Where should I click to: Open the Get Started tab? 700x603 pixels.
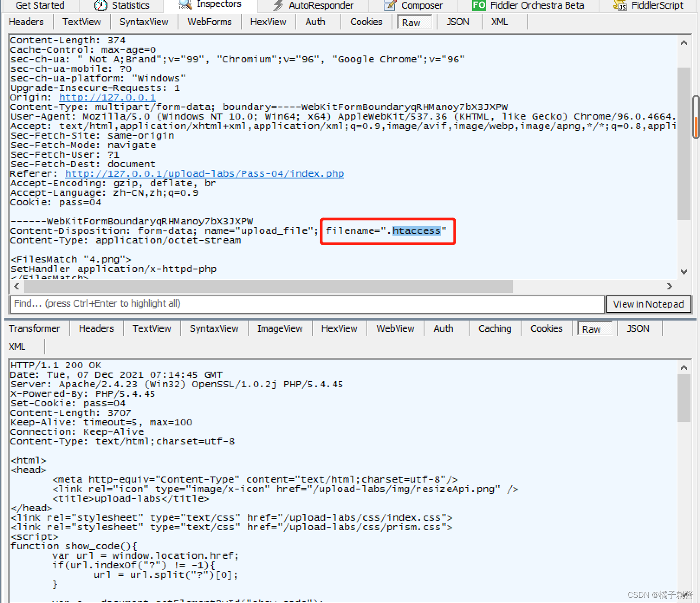pyautogui.click(x=40, y=5)
